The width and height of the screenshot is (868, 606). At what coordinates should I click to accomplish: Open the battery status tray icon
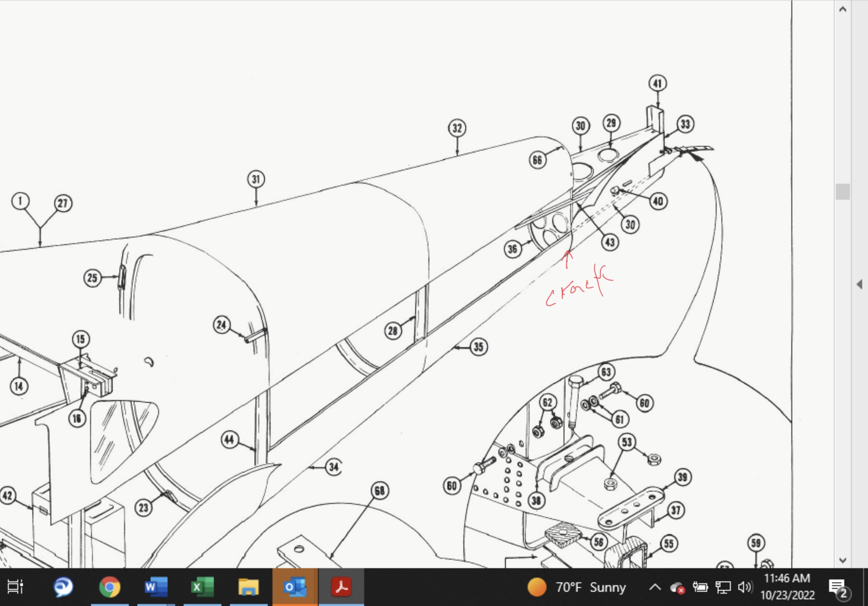pos(700,587)
